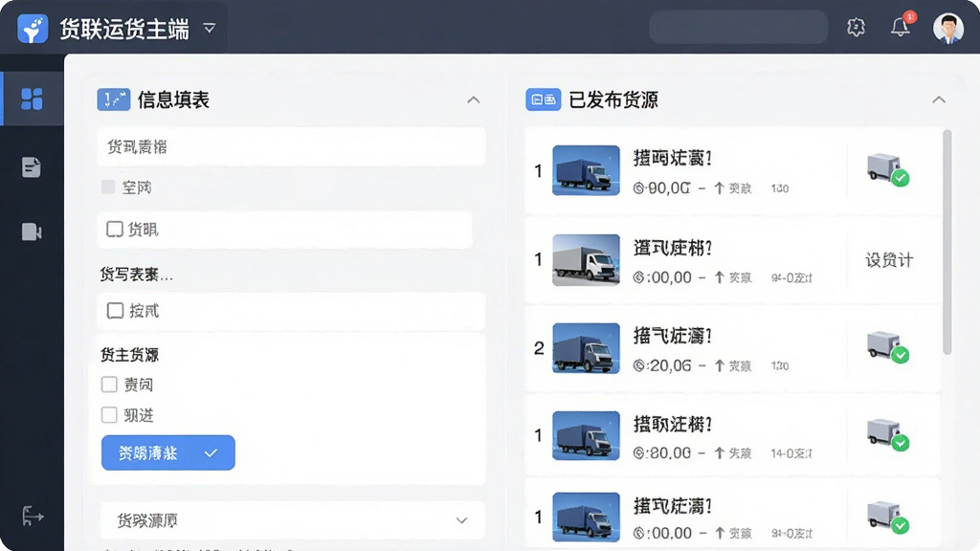Open the user profile avatar
This screenshot has height=551, width=980.
pos(948,28)
